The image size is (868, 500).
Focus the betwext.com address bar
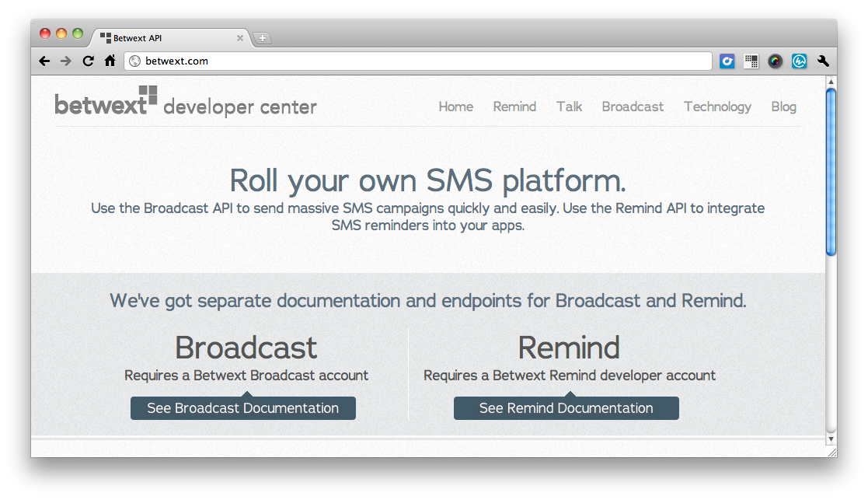click(x=418, y=61)
